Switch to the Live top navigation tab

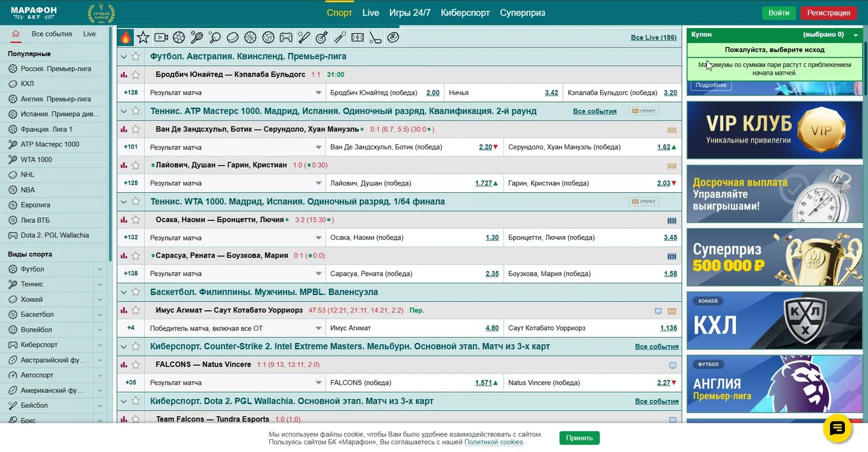(371, 13)
